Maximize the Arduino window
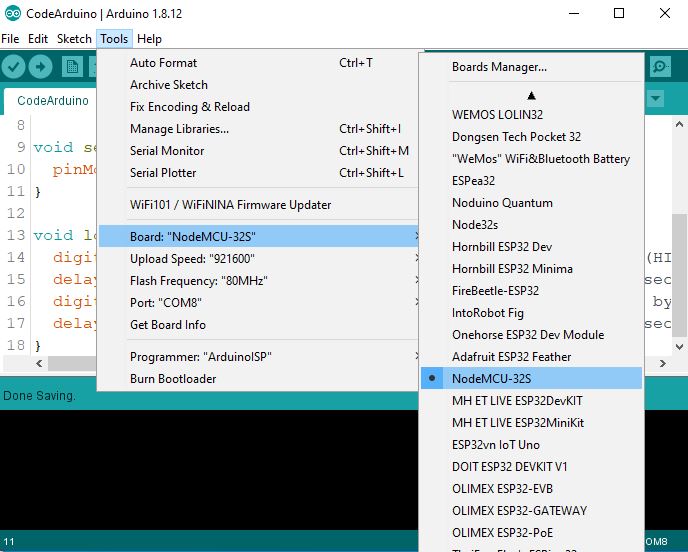688x552 pixels. 619,14
